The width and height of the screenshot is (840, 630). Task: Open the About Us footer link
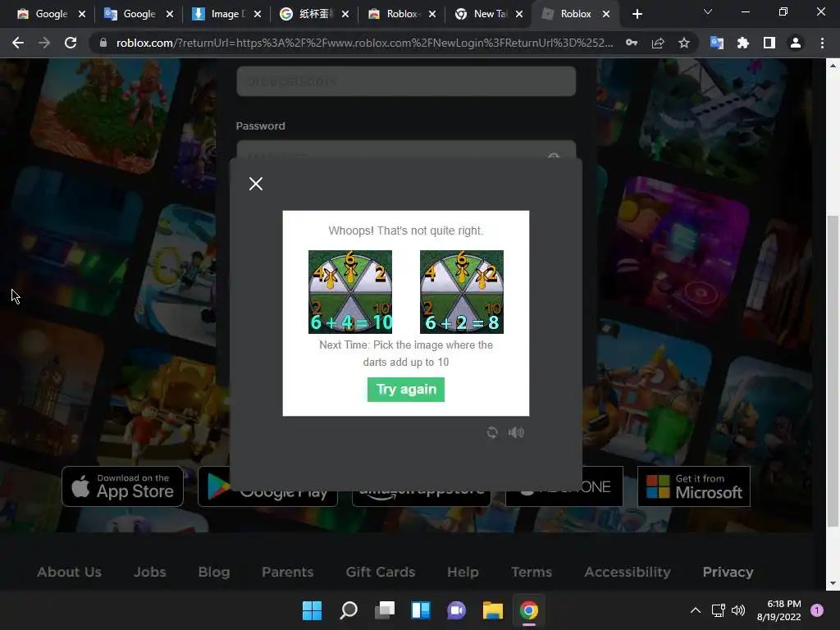(x=69, y=572)
